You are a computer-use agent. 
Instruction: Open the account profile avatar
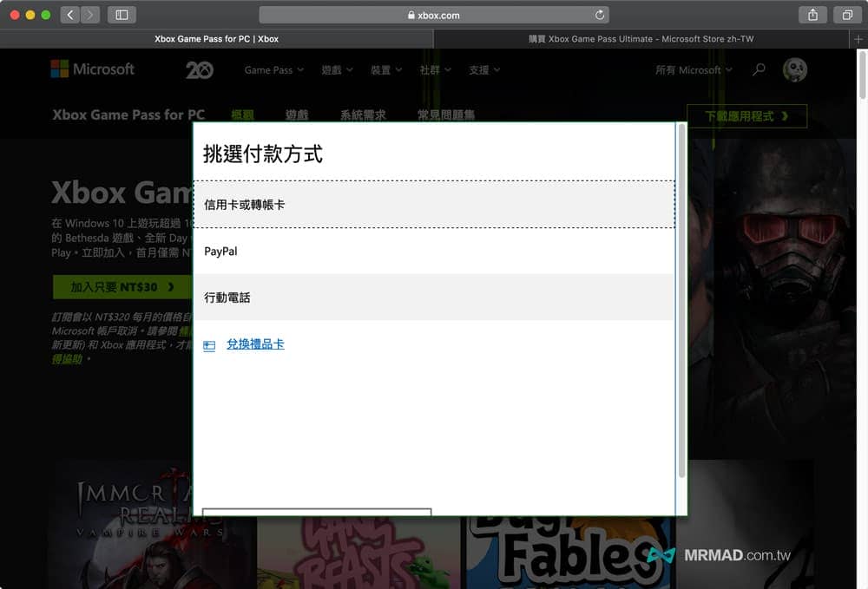click(x=795, y=69)
